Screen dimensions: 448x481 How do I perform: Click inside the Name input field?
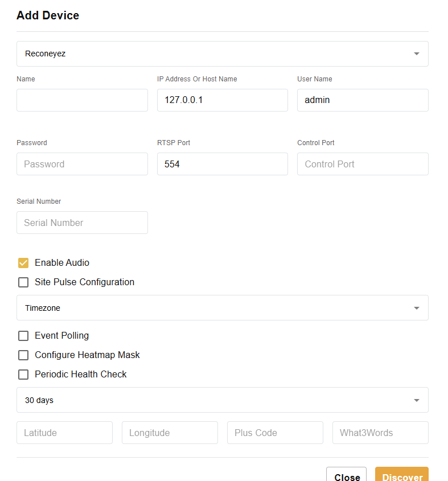82,100
